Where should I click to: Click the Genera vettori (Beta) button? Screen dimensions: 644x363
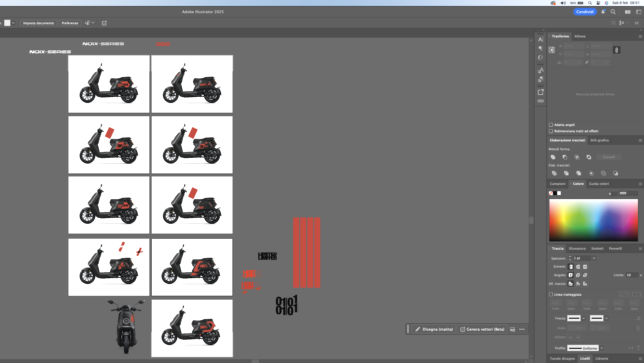tap(482, 329)
